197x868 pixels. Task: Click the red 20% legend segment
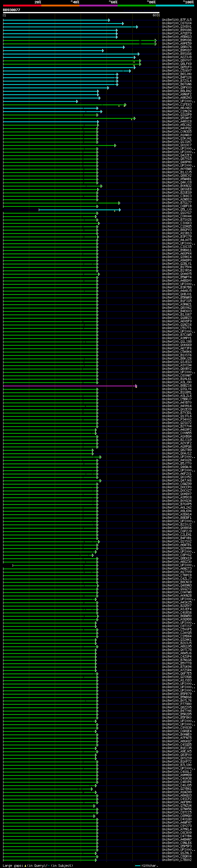point(22,6)
